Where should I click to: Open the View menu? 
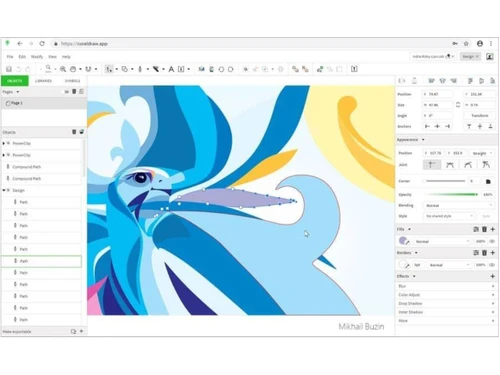52,57
